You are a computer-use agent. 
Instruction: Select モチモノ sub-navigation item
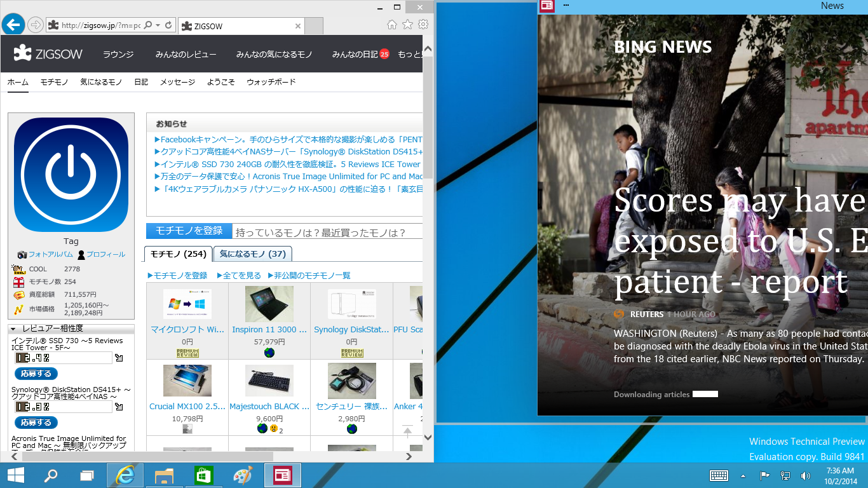tap(54, 82)
